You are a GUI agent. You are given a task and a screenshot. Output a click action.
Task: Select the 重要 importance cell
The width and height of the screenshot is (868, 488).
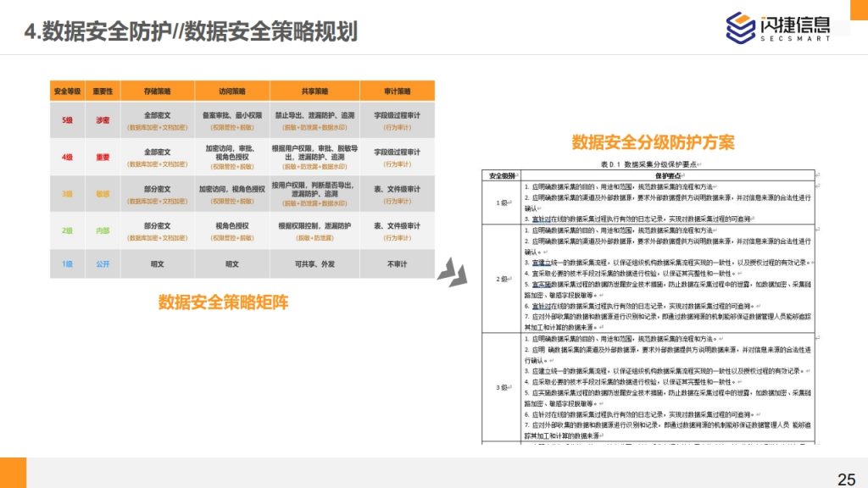tap(103, 157)
